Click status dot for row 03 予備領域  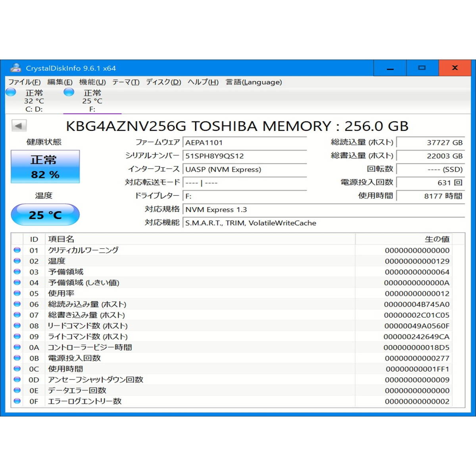[x=17, y=271]
